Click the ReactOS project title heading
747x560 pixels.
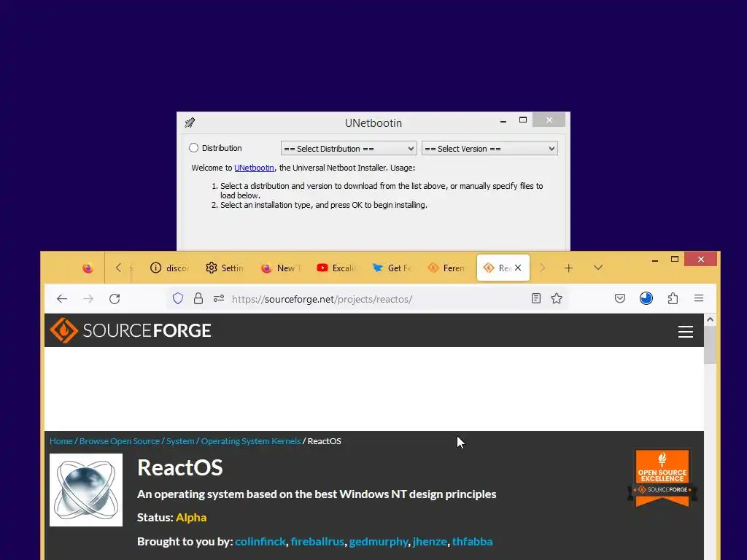[x=179, y=467]
